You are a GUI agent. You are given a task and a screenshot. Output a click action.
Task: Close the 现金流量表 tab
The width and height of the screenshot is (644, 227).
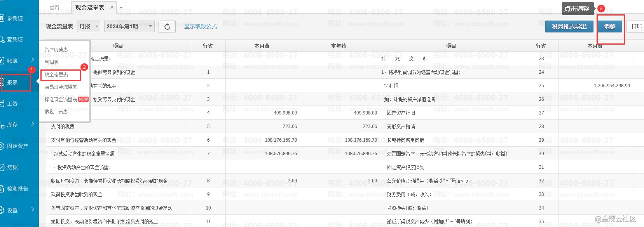coord(112,7)
